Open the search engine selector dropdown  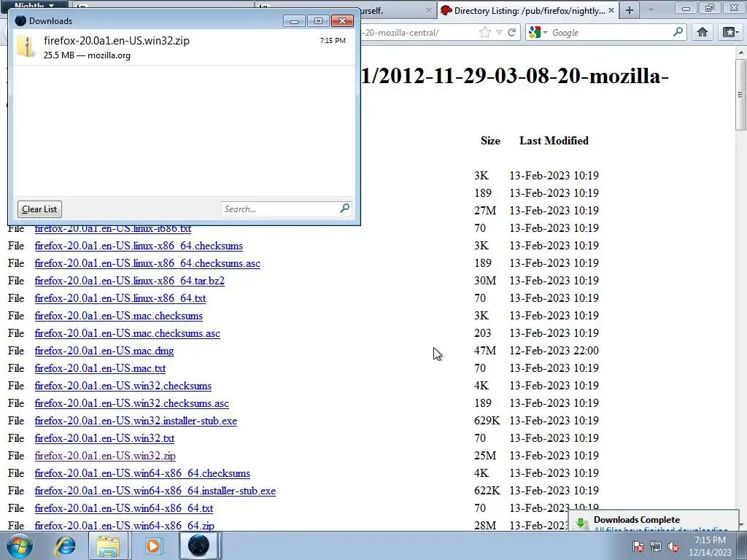point(546,32)
